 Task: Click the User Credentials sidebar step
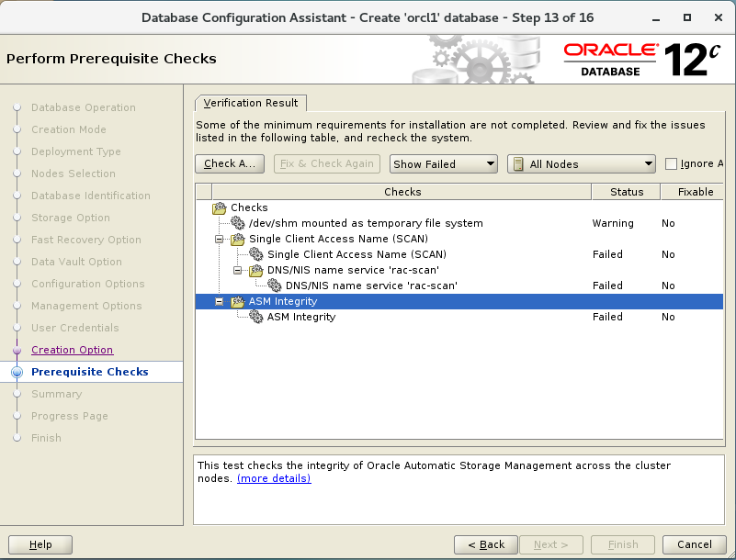pos(75,328)
